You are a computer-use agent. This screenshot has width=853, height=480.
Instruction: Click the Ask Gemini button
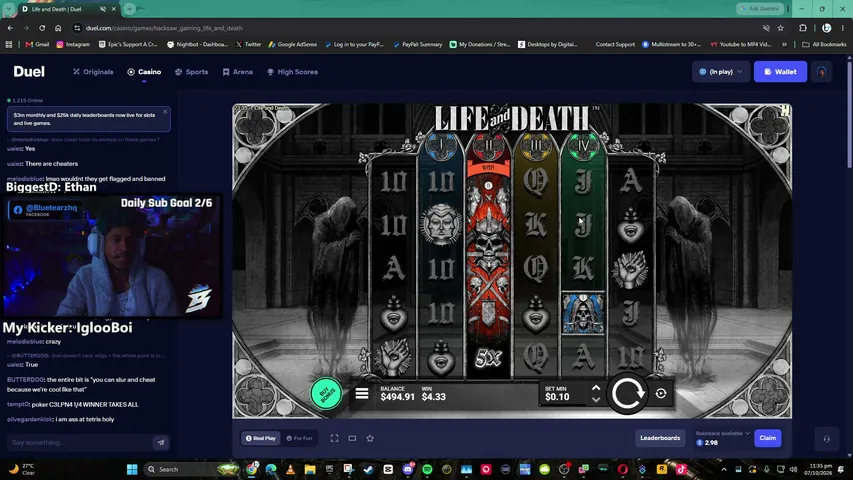pos(759,9)
